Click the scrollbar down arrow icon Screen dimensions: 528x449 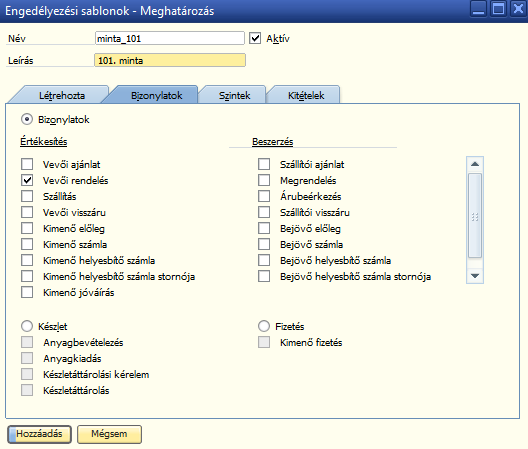[475, 276]
